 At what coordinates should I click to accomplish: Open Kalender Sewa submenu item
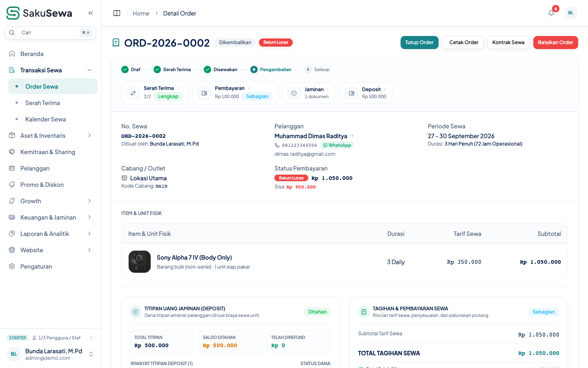[53, 119]
